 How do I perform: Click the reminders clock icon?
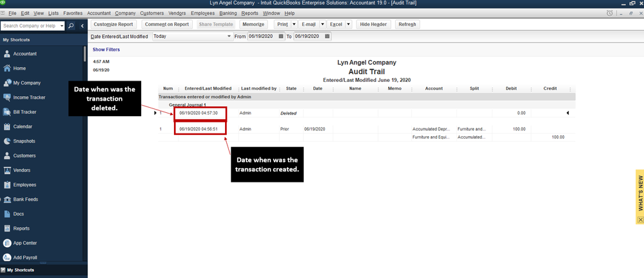coord(609,14)
